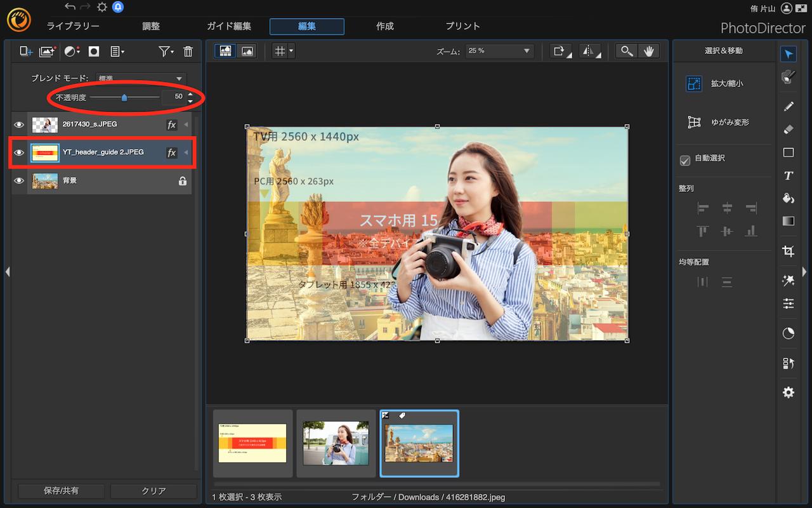
Task: Toggle visibility of the 背景 layer
Action: [19, 181]
